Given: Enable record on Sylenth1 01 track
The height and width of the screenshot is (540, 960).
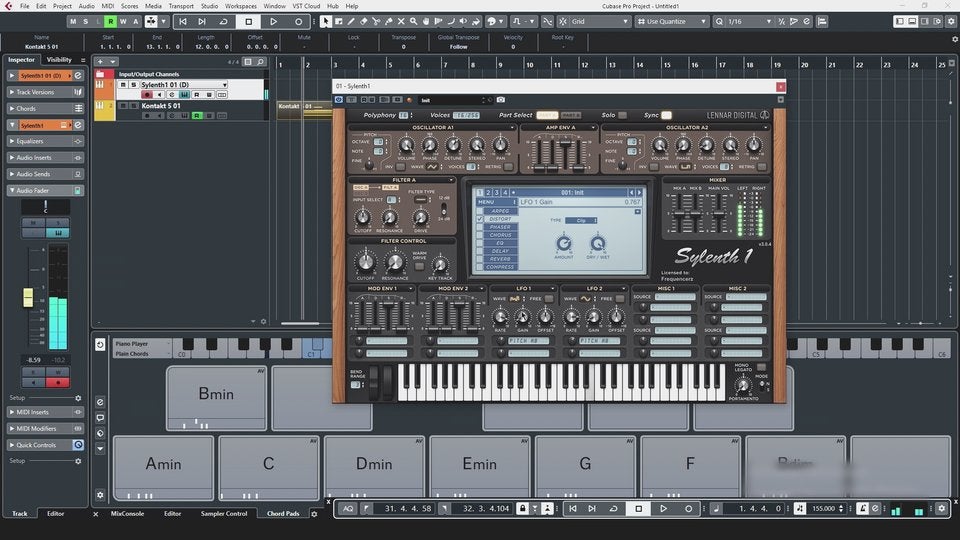Looking at the screenshot, I should pyautogui.click(x=147, y=95).
